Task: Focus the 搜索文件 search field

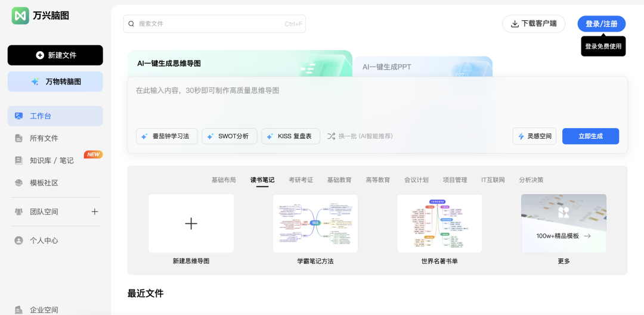Action: (x=215, y=24)
